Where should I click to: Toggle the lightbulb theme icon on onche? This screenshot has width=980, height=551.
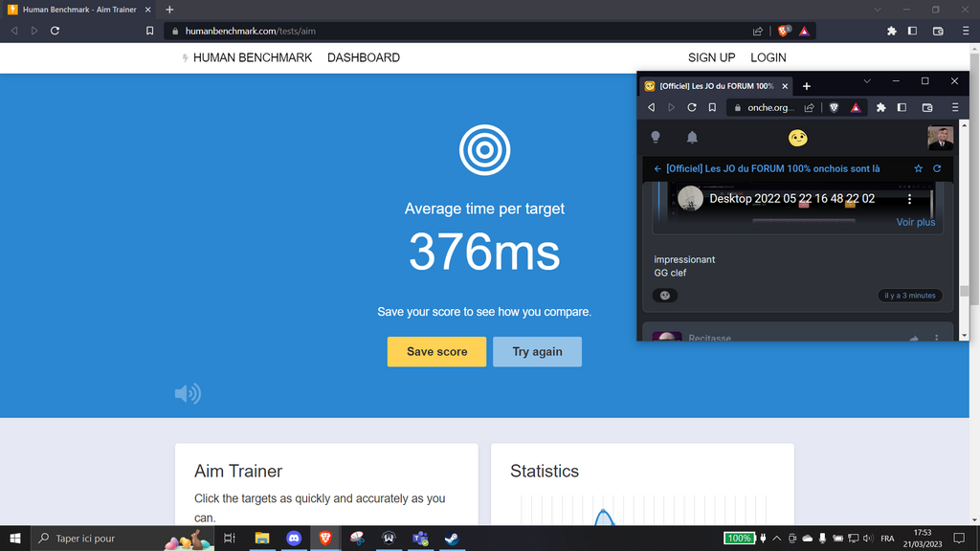click(656, 138)
